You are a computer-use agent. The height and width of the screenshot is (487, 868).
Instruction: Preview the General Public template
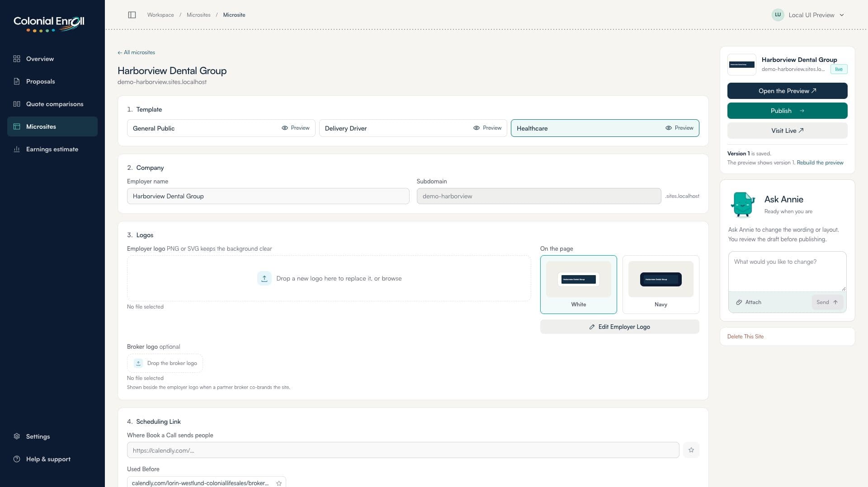tap(296, 128)
